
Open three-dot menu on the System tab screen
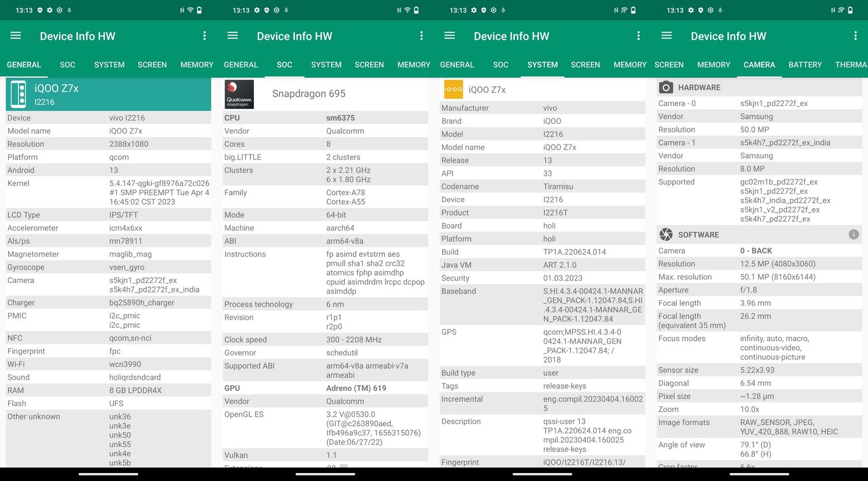(x=638, y=36)
